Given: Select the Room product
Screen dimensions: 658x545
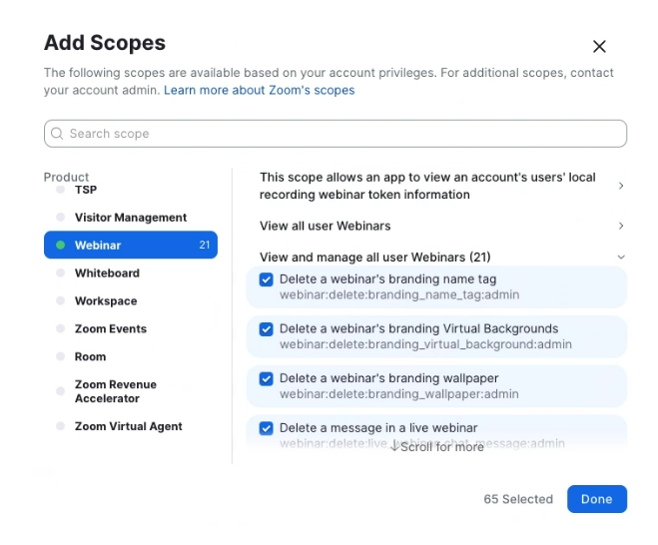Looking at the screenshot, I should (x=131, y=357).
